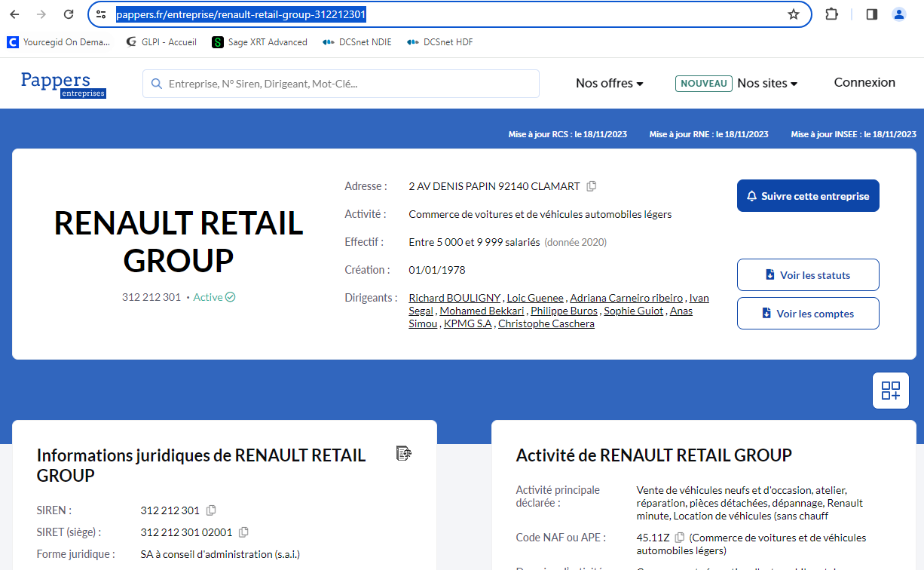Open Yourcegid On Demand bookmark
924x570 pixels.
tap(59, 42)
